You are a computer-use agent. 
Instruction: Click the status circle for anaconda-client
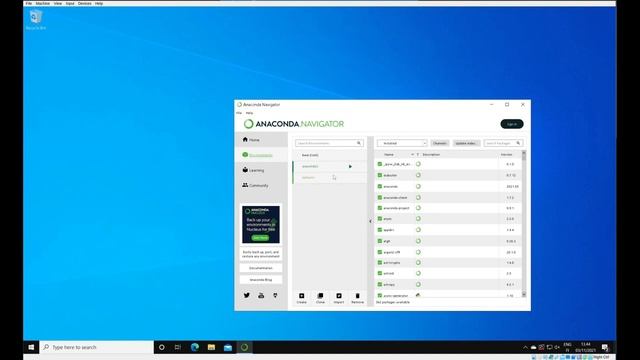click(418, 197)
